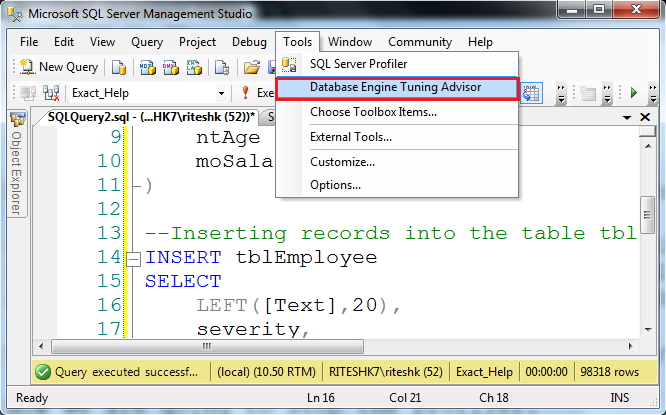The image size is (666, 415).
Task: Open the Project menu
Action: click(x=198, y=42)
